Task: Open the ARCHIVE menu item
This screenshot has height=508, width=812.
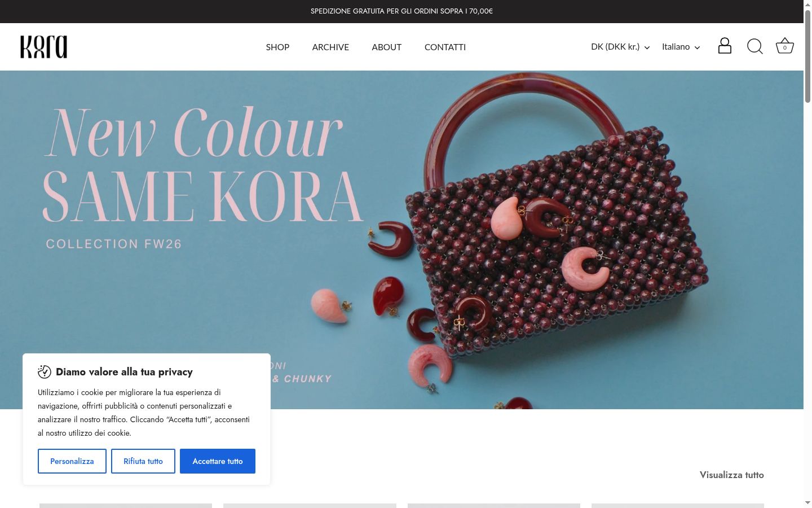Action: coord(330,47)
